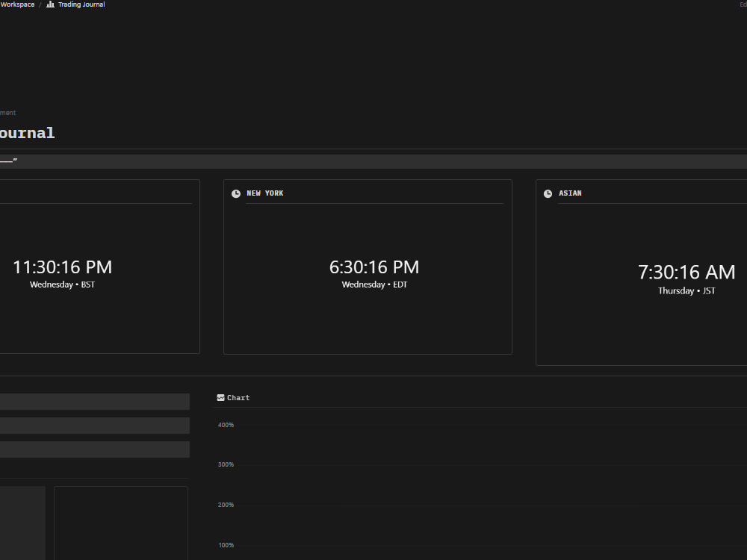The height and width of the screenshot is (560, 747).
Task: Click the 200% axis label
Action: pos(226,505)
